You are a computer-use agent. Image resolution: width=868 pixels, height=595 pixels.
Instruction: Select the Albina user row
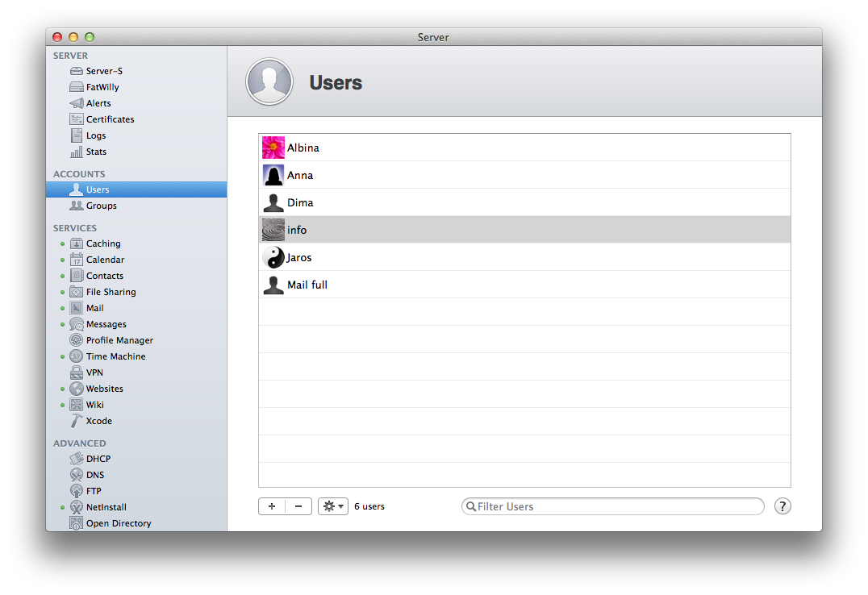click(x=525, y=148)
